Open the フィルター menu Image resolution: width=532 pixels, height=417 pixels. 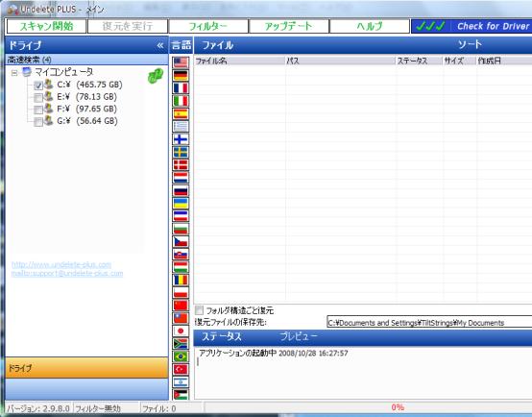208,26
